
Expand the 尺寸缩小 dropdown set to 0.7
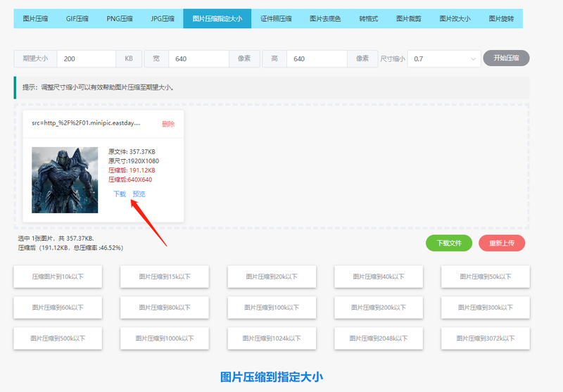point(444,58)
